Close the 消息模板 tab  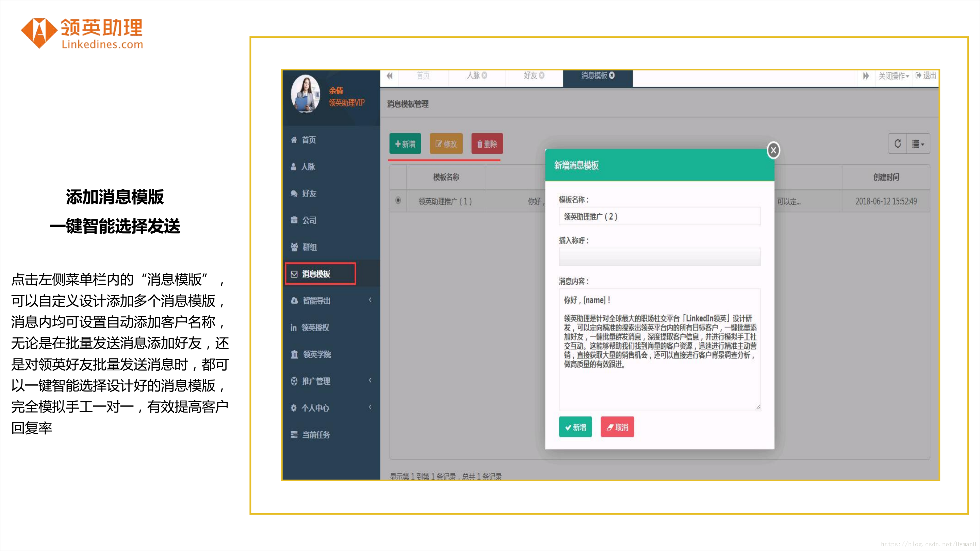[612, 76]
